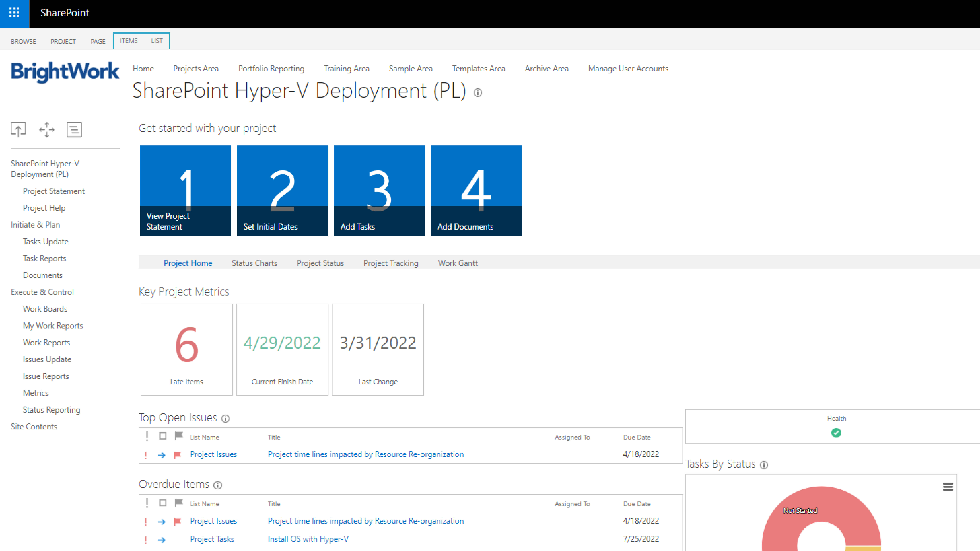Click the Late Items metric tile
Viewport: 980px width, 551px height.
pyautogui.click(x=186, y=349)
